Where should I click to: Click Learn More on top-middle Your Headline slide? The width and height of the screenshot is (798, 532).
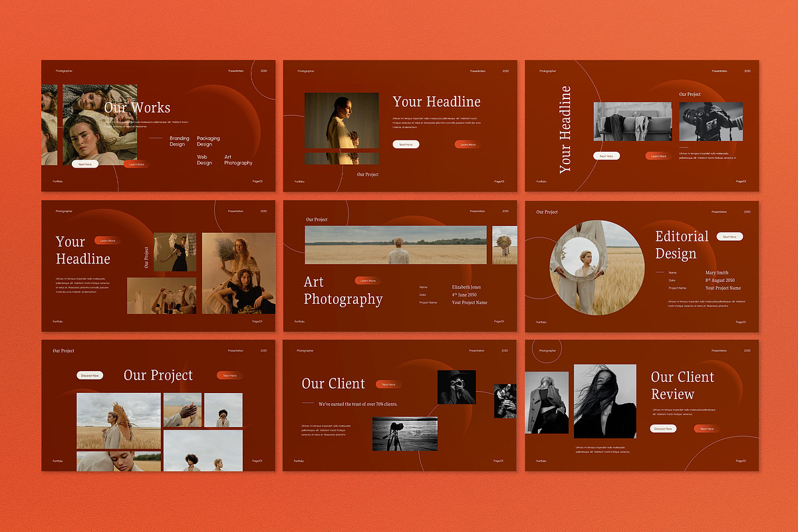[467, 144]
